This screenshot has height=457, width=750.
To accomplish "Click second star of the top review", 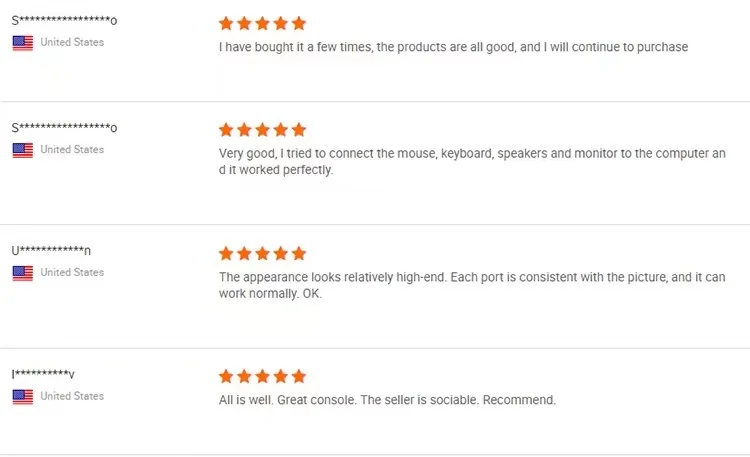I will [244, 23].
